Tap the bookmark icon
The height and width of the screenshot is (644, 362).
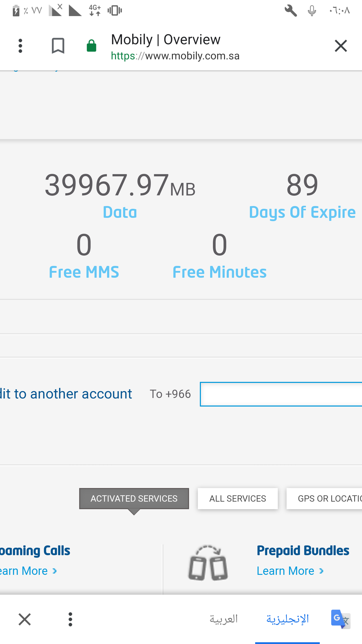click(x=58, y=46)
